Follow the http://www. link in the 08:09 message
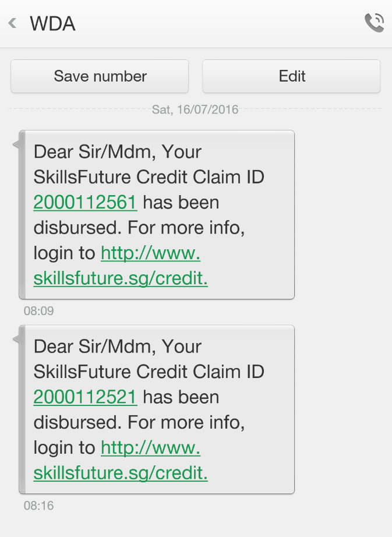Viewport: 392px width, 537px height. pyautogui.click(x=150, y=253)
